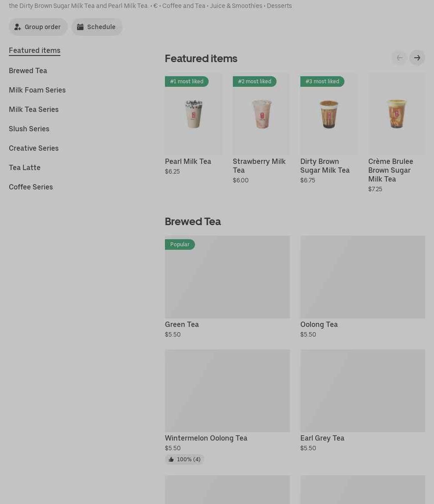Choose Tea Latte from sidebar
This screenshot has width=434, height=504.
point(25,167)
